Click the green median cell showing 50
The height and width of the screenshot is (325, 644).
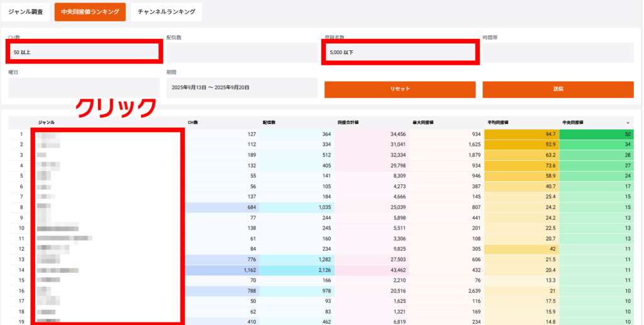(596, 135)
